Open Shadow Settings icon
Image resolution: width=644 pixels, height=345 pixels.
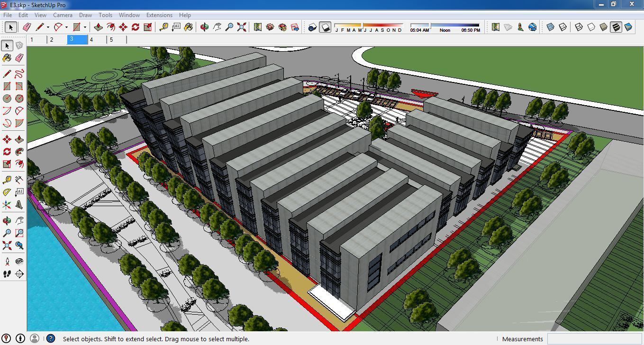point(312,27)
